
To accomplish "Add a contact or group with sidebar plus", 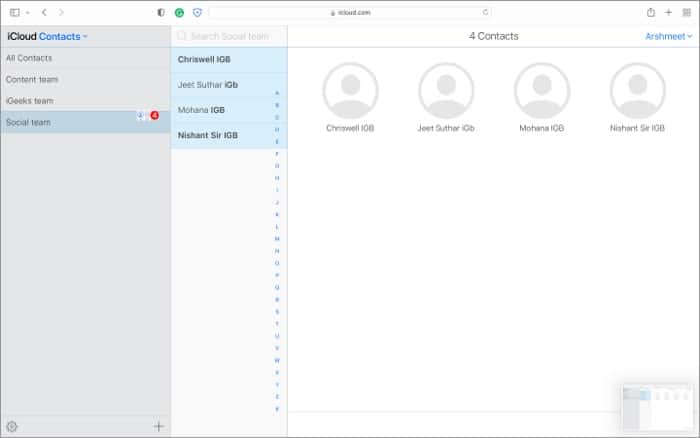I will point(158,426).
